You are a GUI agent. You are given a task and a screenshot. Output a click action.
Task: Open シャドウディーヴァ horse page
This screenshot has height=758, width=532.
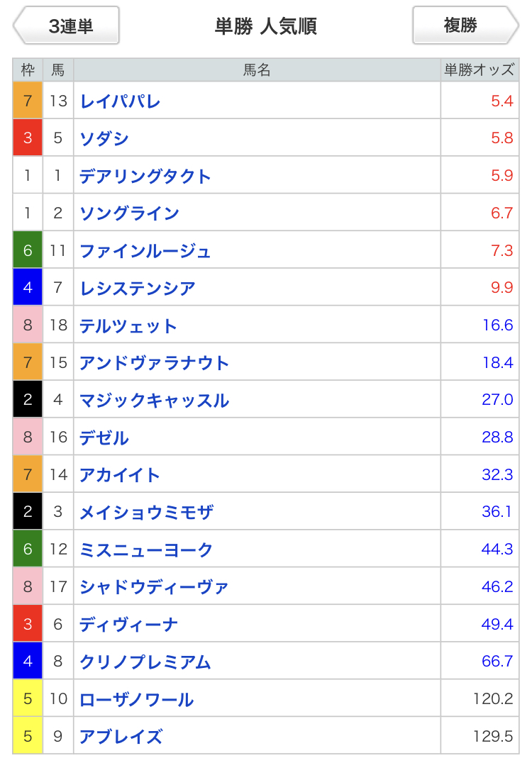coord(154,586)
